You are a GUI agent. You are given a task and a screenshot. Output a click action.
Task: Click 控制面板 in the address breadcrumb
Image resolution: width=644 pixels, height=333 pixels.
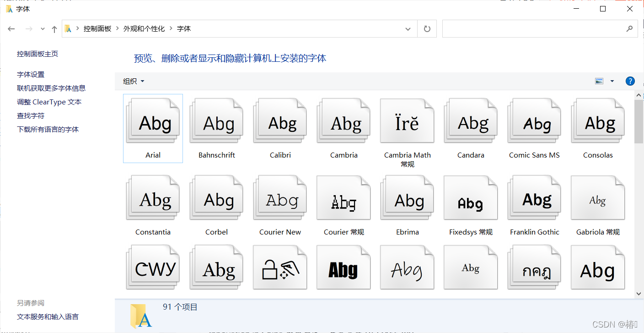click(x=97, y=28)
